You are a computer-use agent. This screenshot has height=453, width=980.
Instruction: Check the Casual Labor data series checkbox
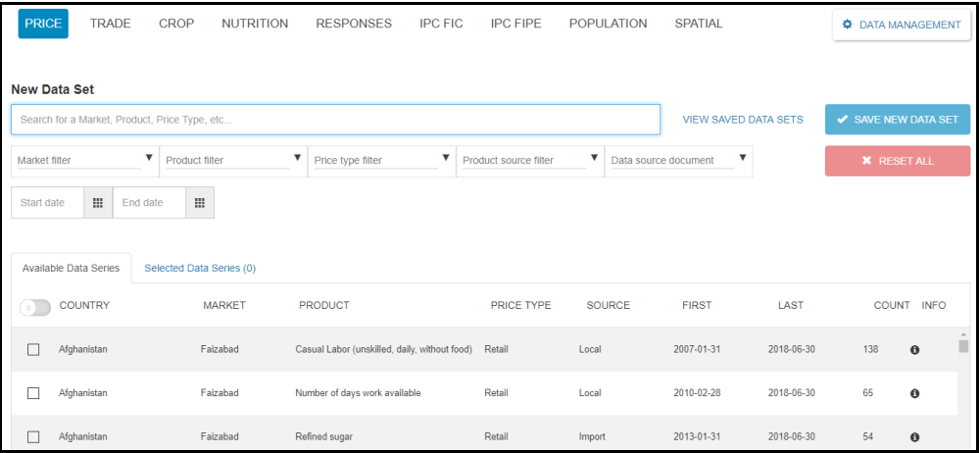point(33,350)
